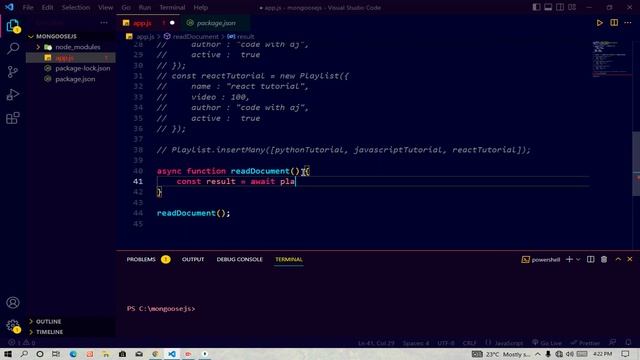This screenshot has height=360, width=640.
Task: Switch to the DEBUG CONSOLE tab
Action: point(240,259)
